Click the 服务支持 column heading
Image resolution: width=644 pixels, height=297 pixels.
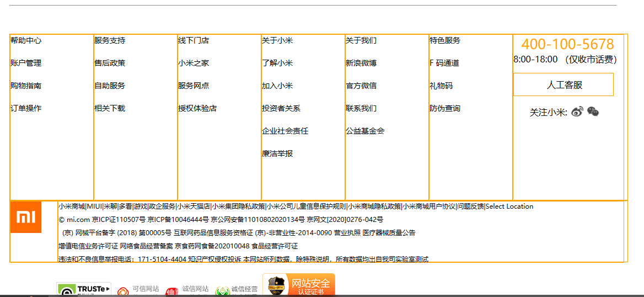point(110,41)
